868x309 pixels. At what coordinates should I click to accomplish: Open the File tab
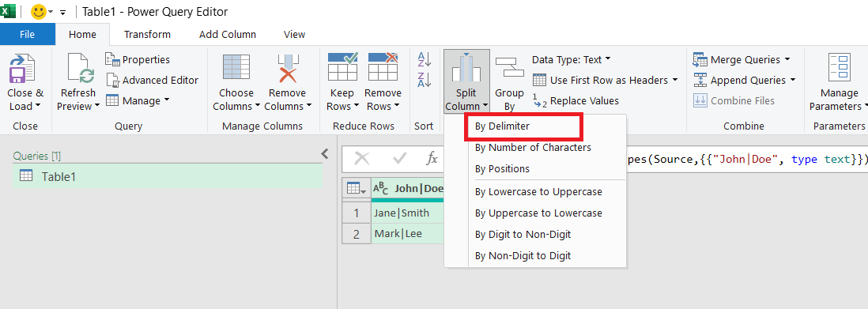click(x=27, y=34)
